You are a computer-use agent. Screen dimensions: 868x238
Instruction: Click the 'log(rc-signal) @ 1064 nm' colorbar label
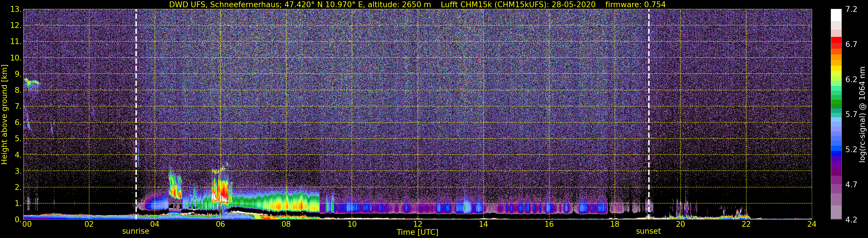(x=862, y=114)
